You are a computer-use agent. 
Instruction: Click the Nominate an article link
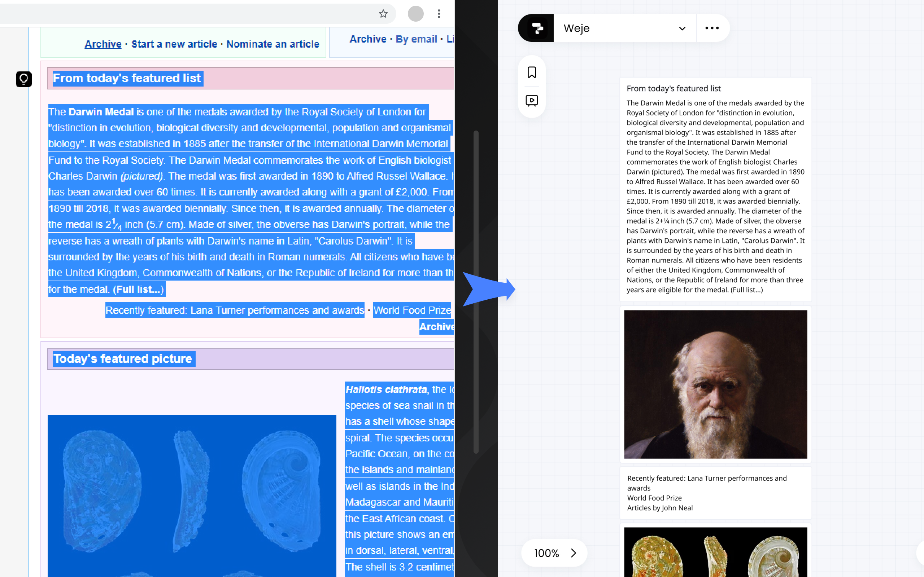click(273, 44)
